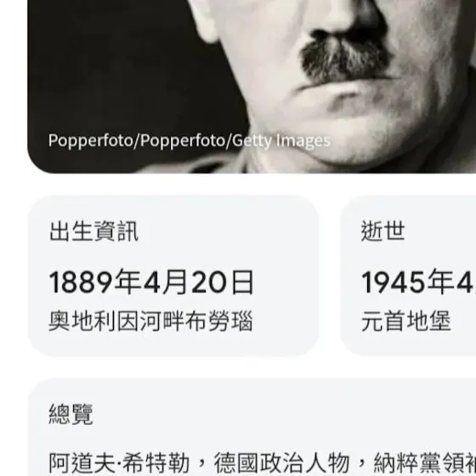Click the 總覽 heading label
The width and height of the screenshot is (476, 476).
pyautogui.click(x=71, y=415)
